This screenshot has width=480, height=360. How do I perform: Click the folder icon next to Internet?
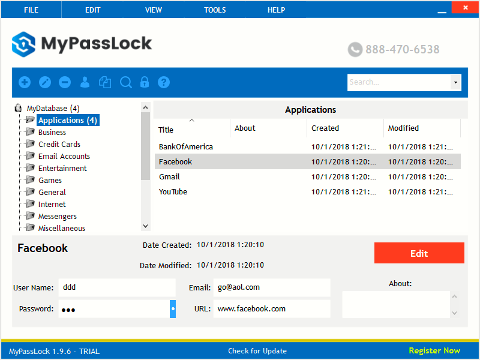tap(30, 204)
